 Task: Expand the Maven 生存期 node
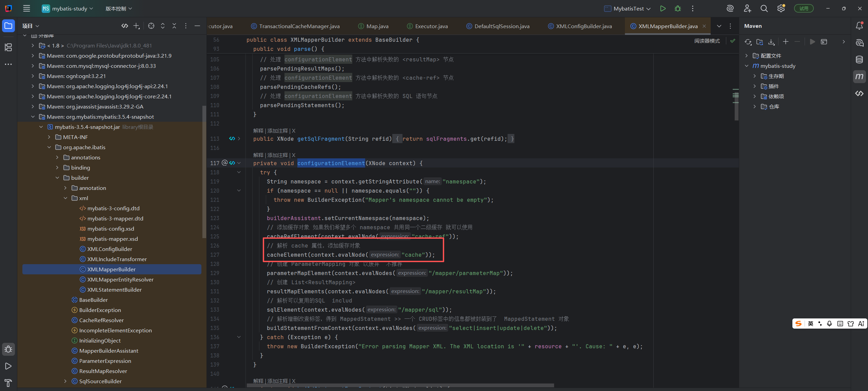click(x=754, y=76)
